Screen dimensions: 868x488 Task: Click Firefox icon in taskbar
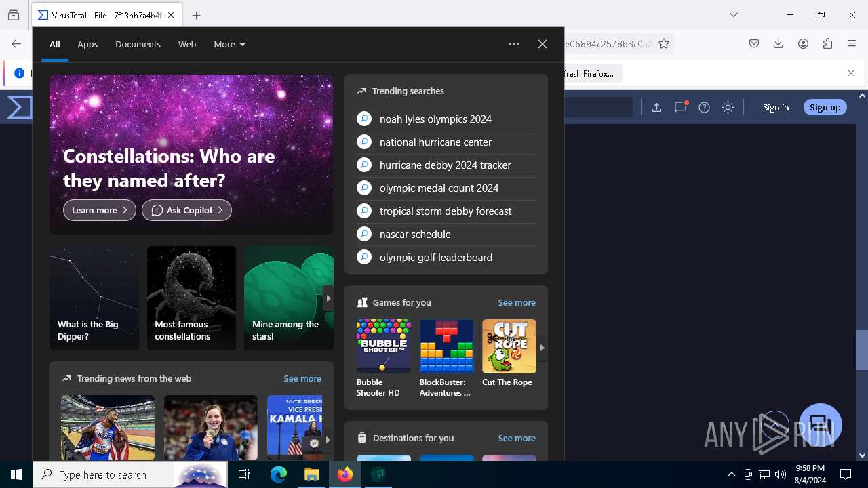(x=345, y=474)
